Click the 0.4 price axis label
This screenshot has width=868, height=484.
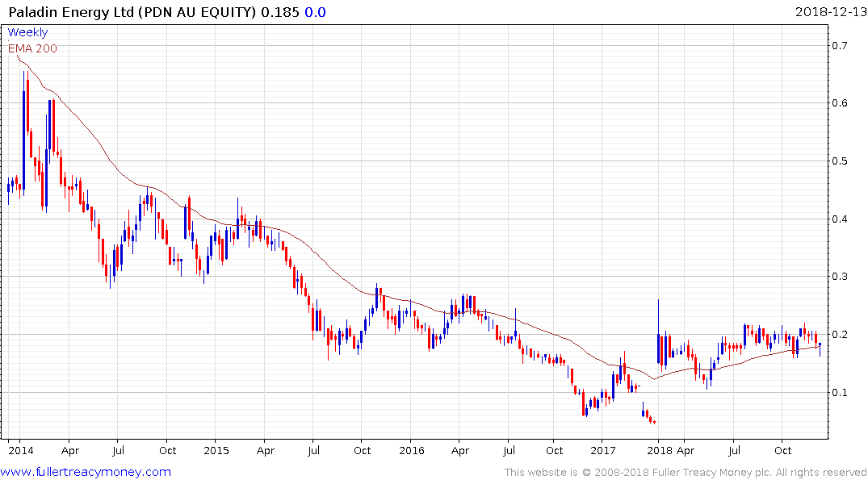point(840,219)
